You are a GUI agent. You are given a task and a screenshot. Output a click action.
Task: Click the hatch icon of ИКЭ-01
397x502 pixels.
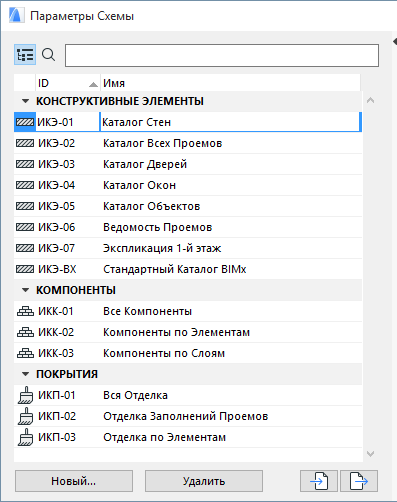click(x=25, y=122)
